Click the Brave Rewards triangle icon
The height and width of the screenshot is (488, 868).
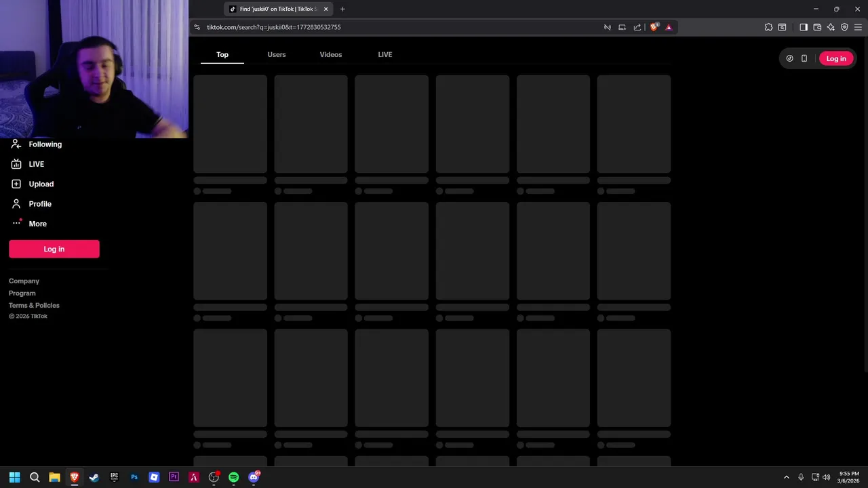pyautogui.click(x=669, y=27)
